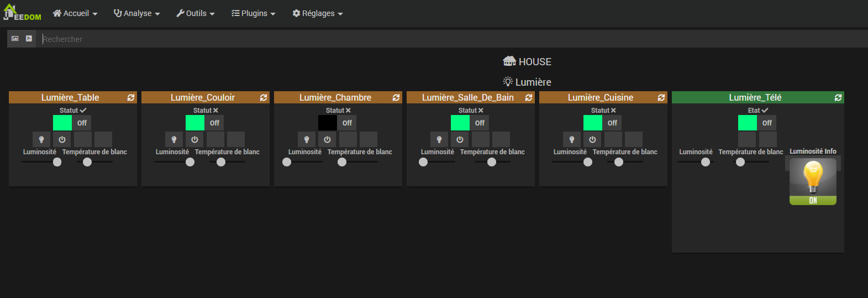This screenshot has height=298, width=868.
Task: Click summary icon left of search field
Action: coord(29,39)
